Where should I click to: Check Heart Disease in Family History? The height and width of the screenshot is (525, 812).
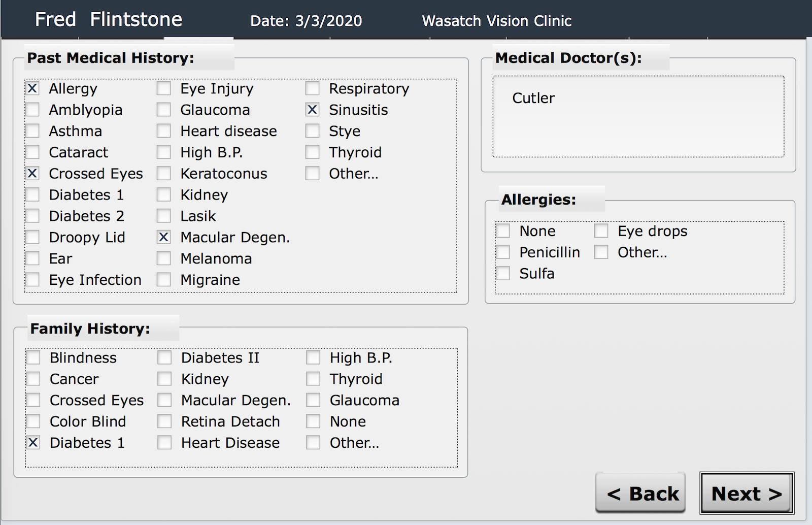pyautogui.click(x=164, y=443)
